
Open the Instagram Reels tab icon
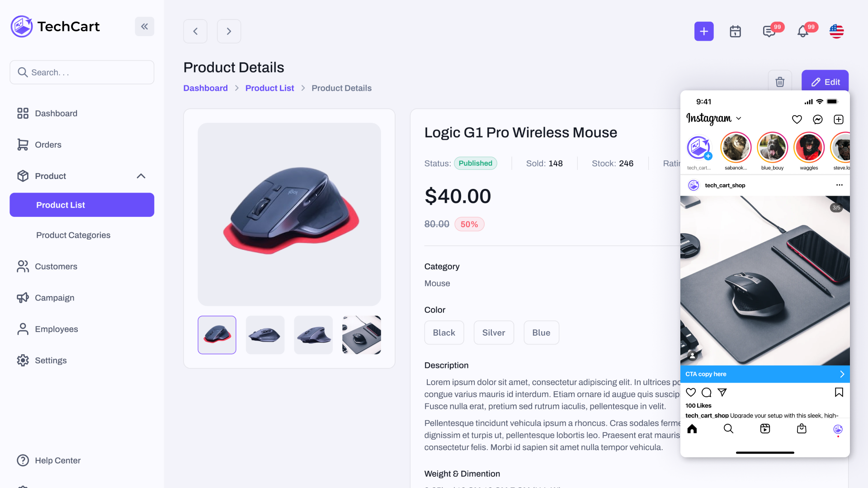[x=765, y=428]
